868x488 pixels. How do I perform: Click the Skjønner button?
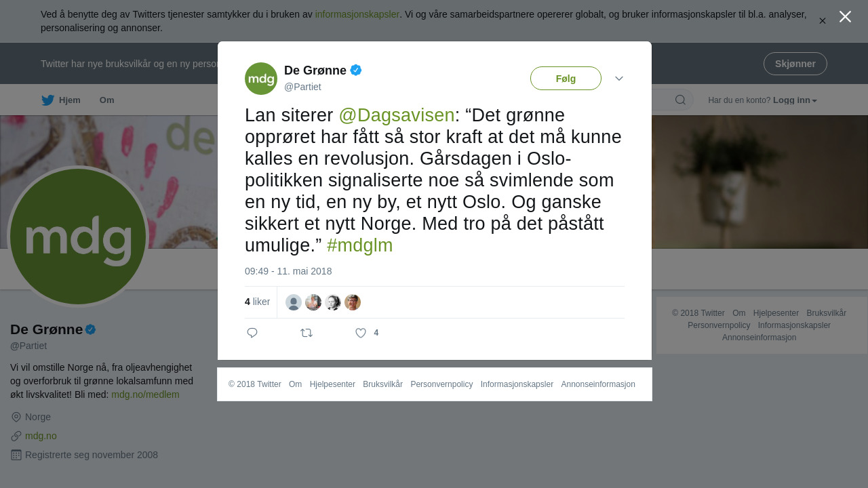[x=795, y=64]
